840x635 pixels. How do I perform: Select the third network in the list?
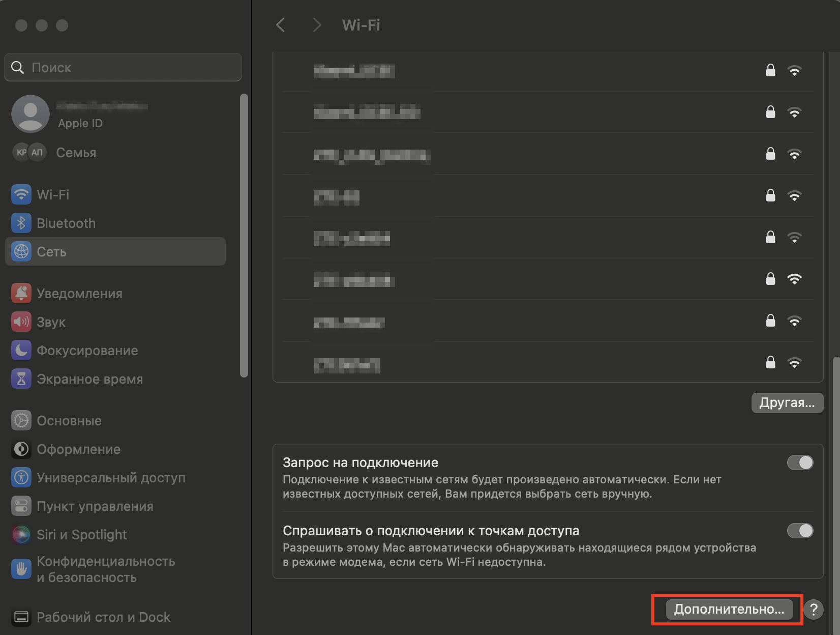click(548, 154)
